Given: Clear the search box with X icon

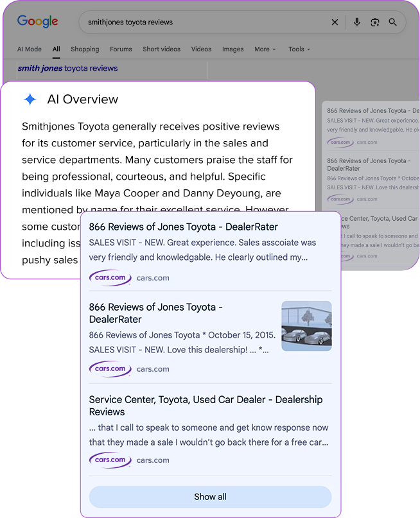Looking at the screenshot, I should [x=335, y=22].
